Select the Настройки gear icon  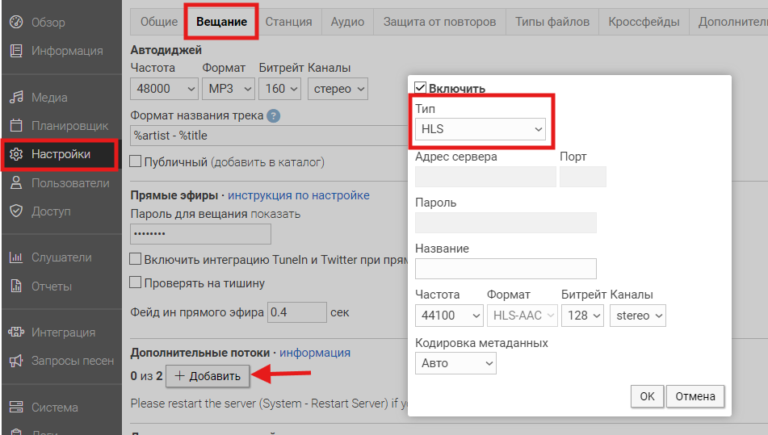16,155
